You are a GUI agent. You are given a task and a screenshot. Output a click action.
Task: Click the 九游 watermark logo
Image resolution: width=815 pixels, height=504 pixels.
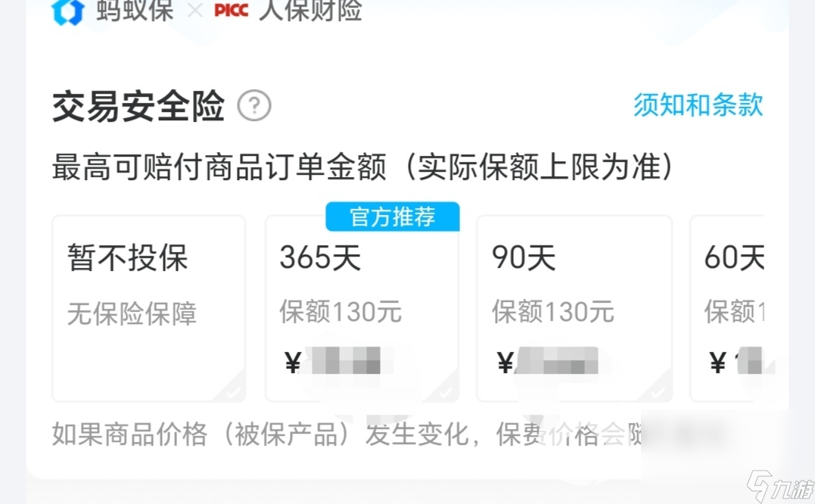coord(781,486)
